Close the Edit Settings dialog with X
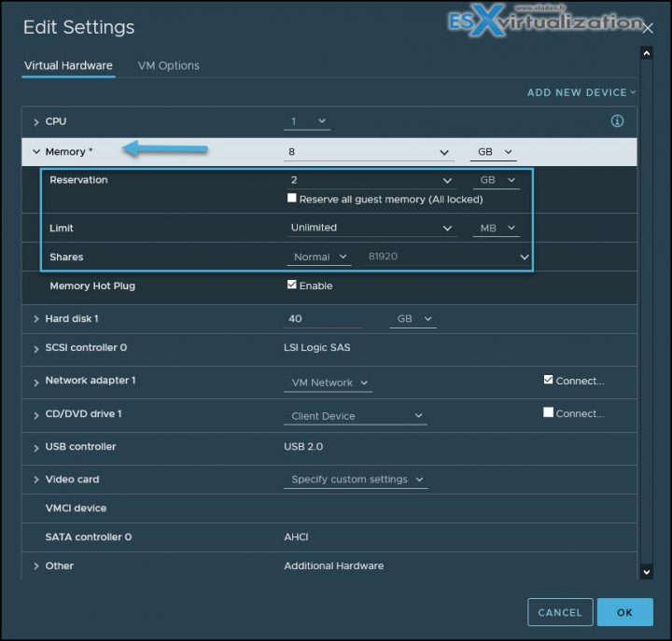Screen dimensions: 672x641 pos(648,29)
